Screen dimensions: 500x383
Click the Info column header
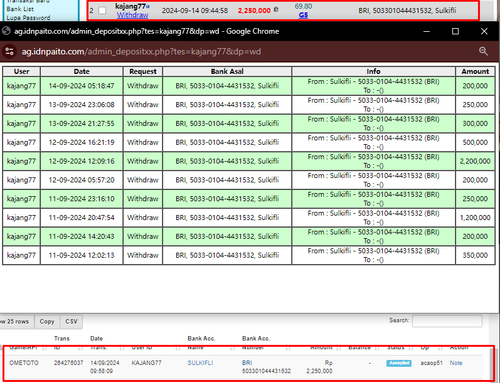(x=373, y=71)
